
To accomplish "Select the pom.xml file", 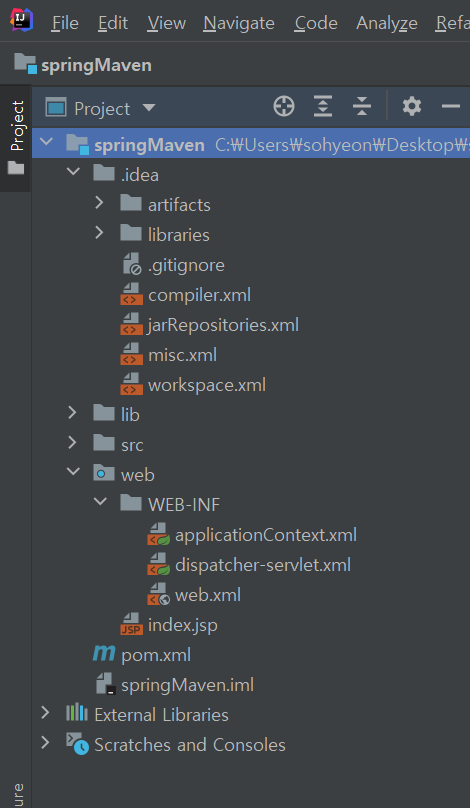I will pyautogui.click(x=156, y=655).
